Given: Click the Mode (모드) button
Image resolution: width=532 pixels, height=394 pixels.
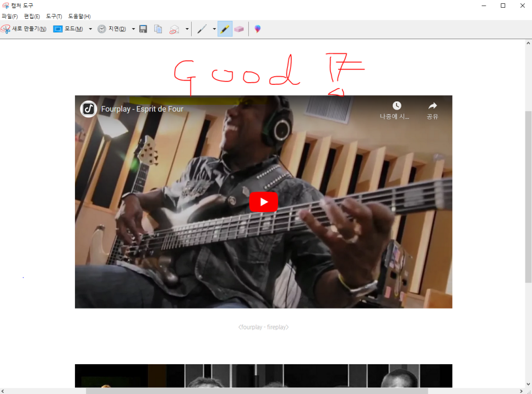Looking at the screenshot, I should pos(68,29).
